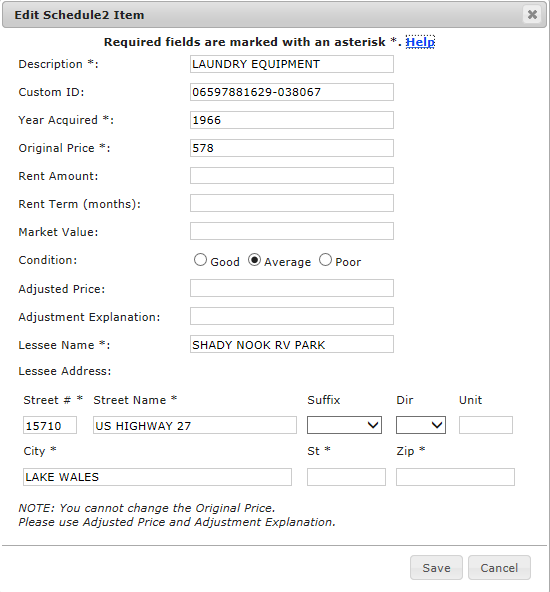Click the Zip code field
The image size is (550, 592).
click(455, 477)
